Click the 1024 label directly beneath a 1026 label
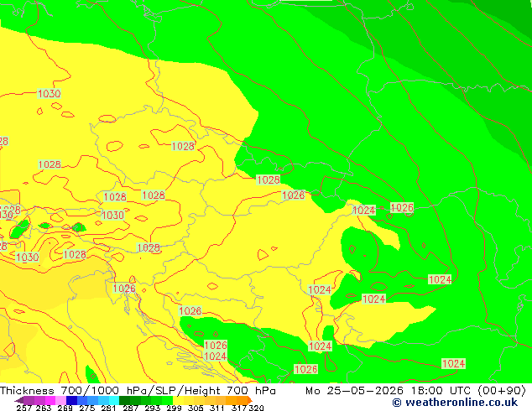532x411 pixels. click(216, 356)
